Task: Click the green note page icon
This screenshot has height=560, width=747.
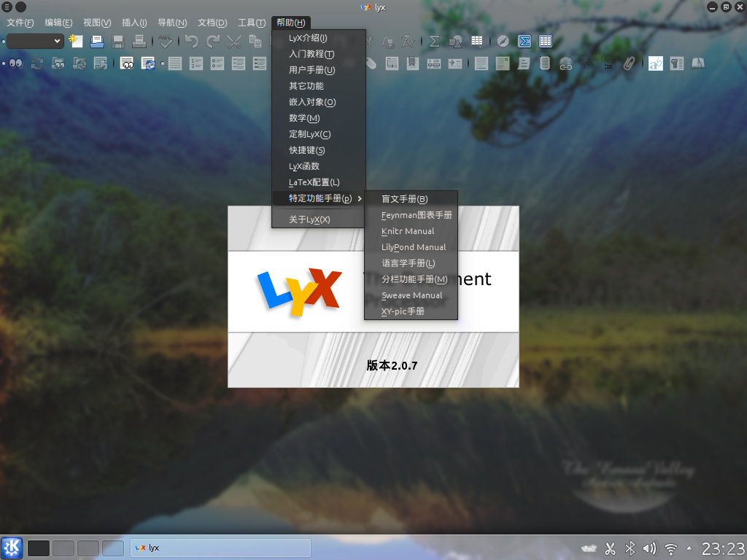Action: click(502, 63)
